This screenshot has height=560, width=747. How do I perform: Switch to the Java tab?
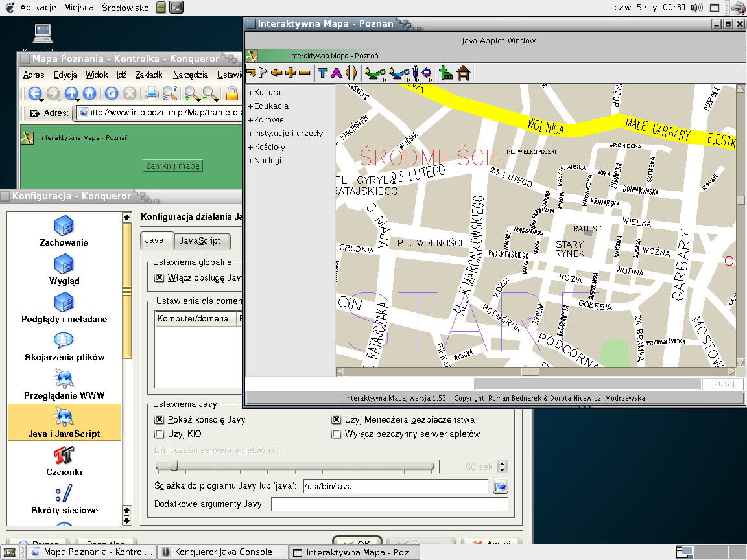pos(157,240)
